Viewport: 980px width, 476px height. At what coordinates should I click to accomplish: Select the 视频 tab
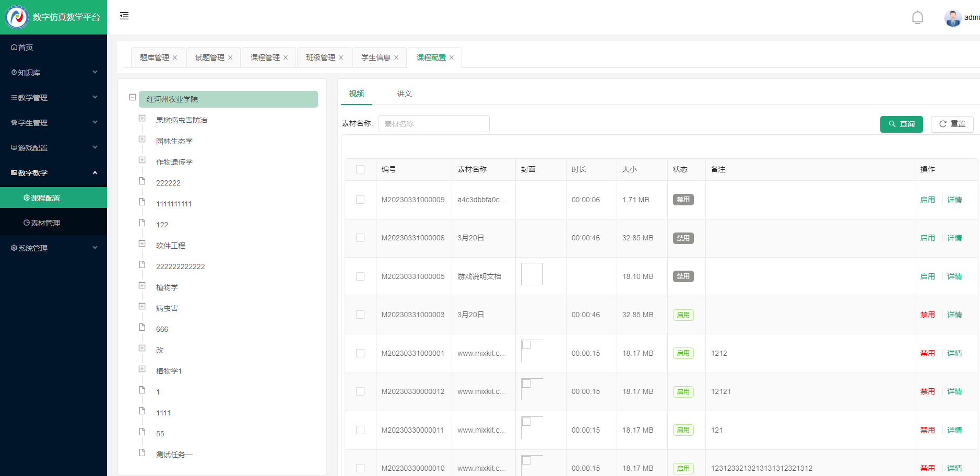coord(357,94)
